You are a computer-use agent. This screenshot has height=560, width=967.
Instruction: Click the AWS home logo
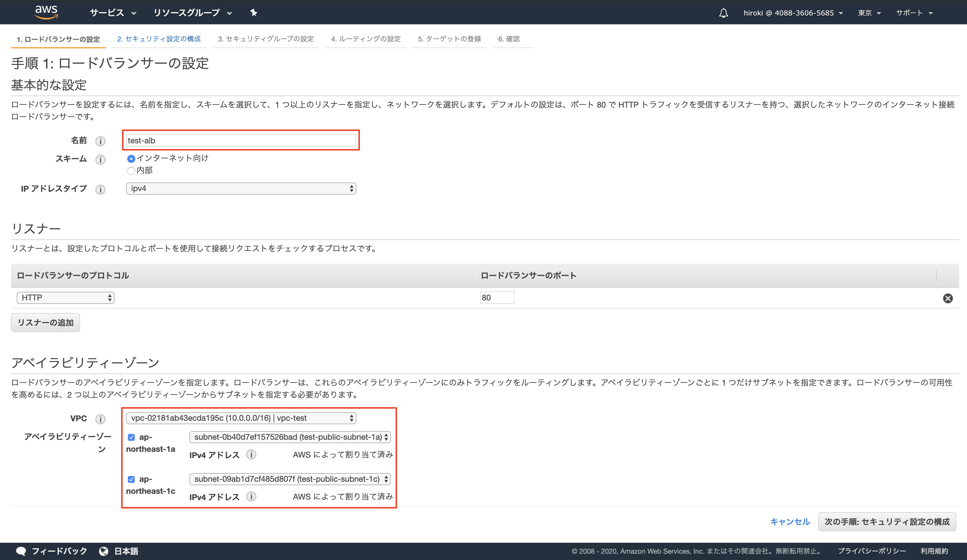click(x=46, y=12)
